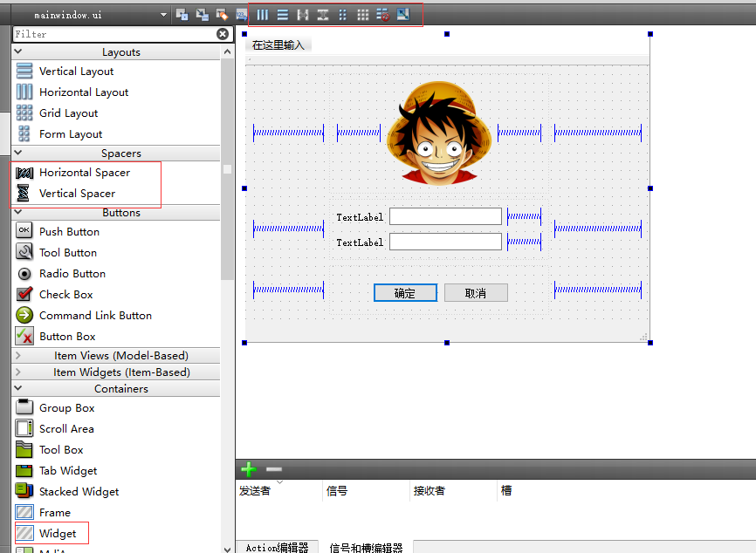Select Form Layout widget
The height and width of the screenshot is (553, 756).
click(59, 133)
